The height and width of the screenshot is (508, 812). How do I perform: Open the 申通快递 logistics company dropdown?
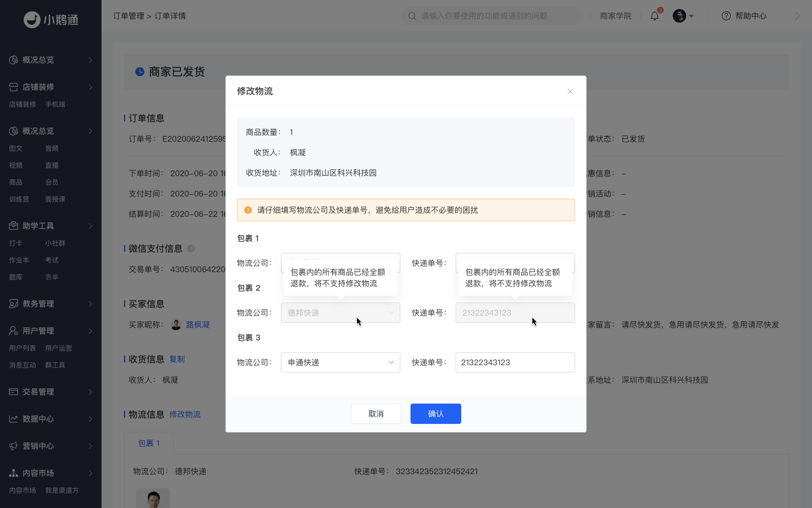[341, 362]
